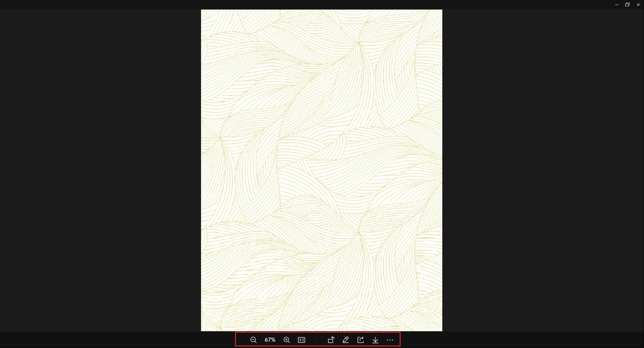The width and height of the screenshot is (644, 348).
Task: Download the image using arrow icon
Action: 375,340
